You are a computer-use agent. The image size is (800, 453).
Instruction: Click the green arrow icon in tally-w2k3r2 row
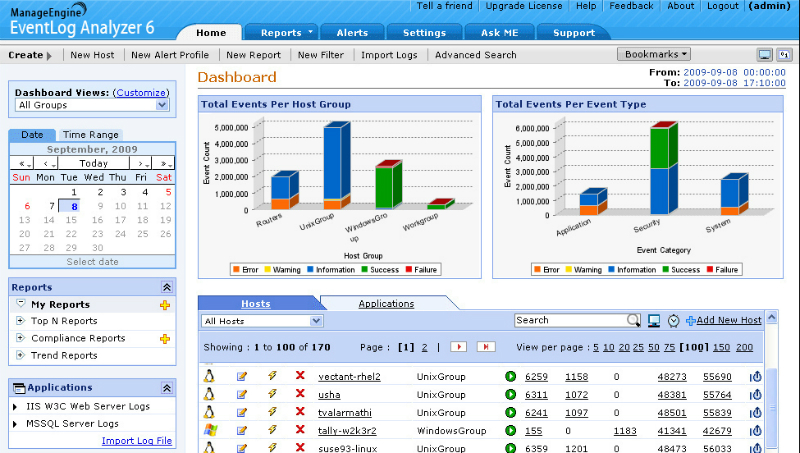pos(510,429)
